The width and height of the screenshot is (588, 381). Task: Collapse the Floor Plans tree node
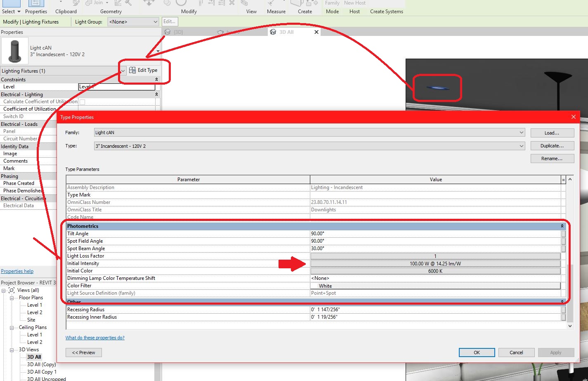12,298
